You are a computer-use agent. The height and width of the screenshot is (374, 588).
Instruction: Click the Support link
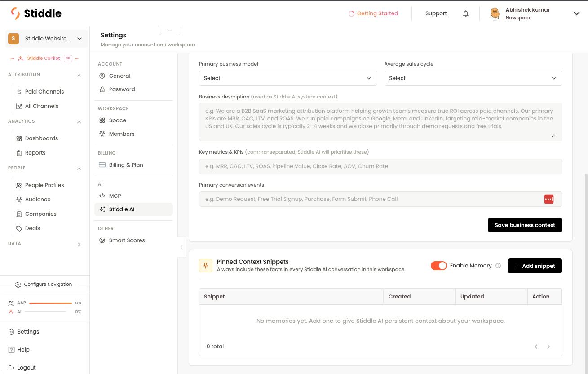point(436,13)
